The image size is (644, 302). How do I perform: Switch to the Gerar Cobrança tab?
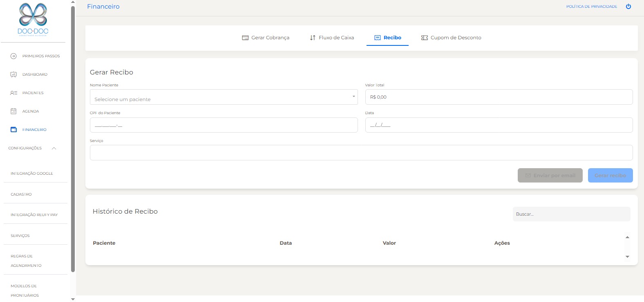click(x=266, y=38)
